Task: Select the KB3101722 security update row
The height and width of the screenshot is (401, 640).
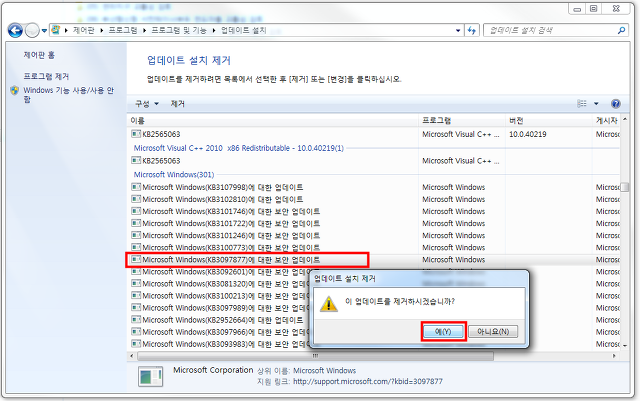Action: [x=374, y=223]
